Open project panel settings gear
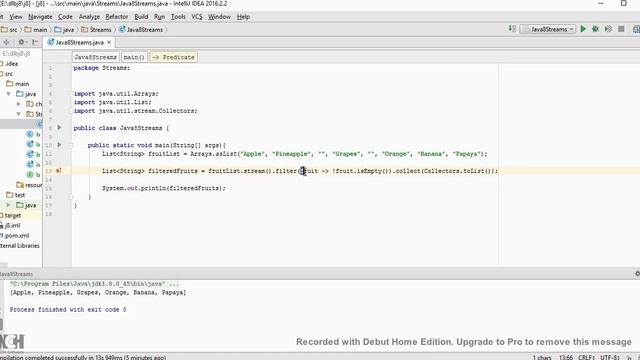Viewport: 640px width, 360px height. tap(22, 42)
